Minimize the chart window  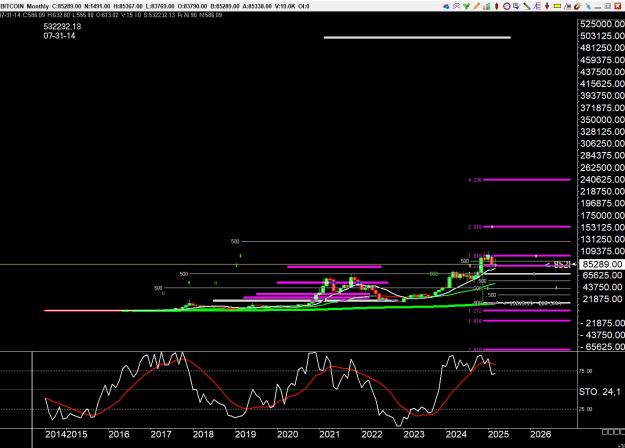click(x=597, y=7)
